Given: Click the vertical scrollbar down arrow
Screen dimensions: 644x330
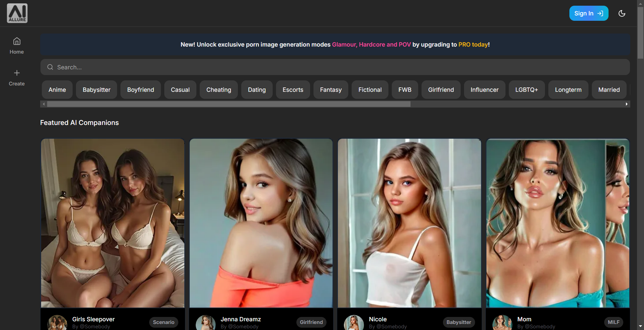Looking at the screenshot, I should 640,326.
